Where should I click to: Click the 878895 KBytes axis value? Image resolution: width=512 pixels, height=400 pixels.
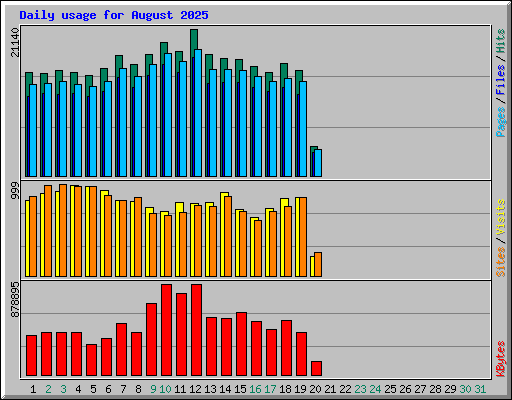click(15, 300)
